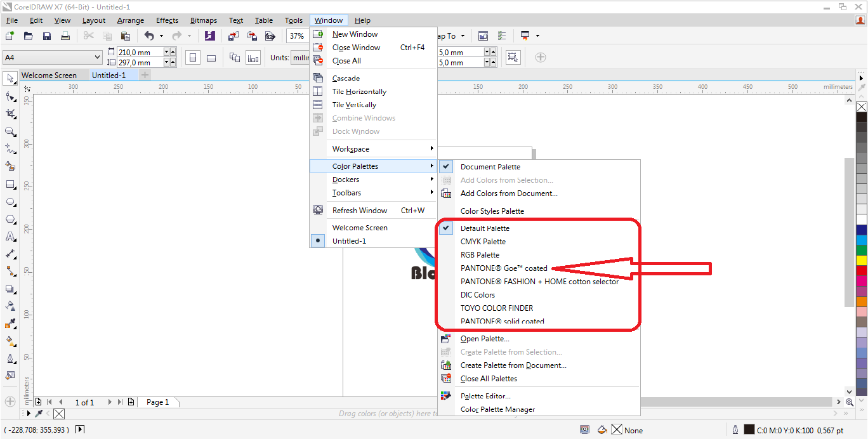Click the page height field 297,0 mm

pos(140,63)
